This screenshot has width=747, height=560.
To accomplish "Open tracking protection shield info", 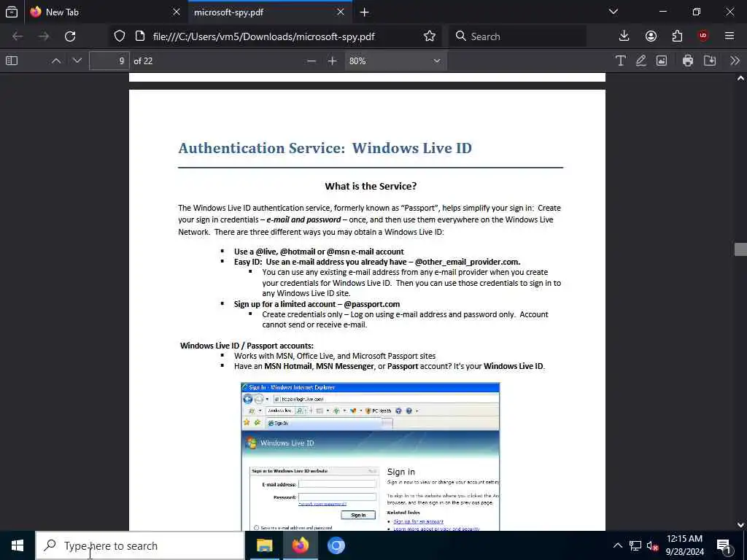I will point(120,36).
